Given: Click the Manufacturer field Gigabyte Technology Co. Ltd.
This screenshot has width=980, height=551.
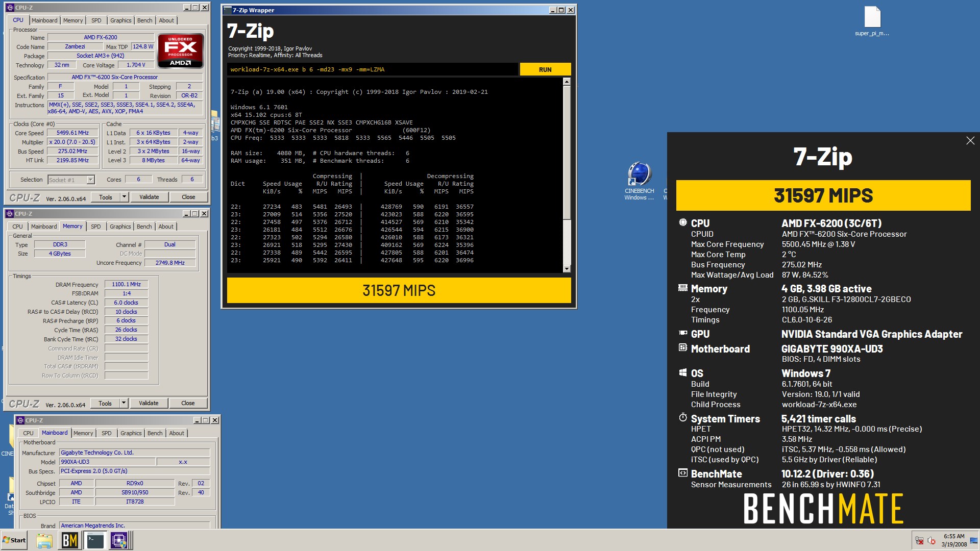Looking at the screenshot, I should point(135,453).
